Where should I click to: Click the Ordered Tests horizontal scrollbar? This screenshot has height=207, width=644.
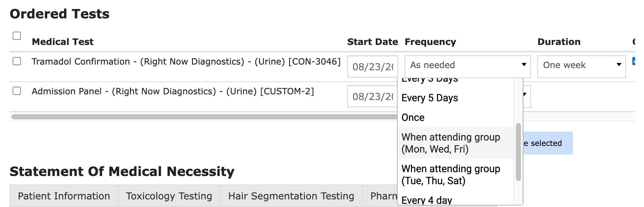click(202, 116)
